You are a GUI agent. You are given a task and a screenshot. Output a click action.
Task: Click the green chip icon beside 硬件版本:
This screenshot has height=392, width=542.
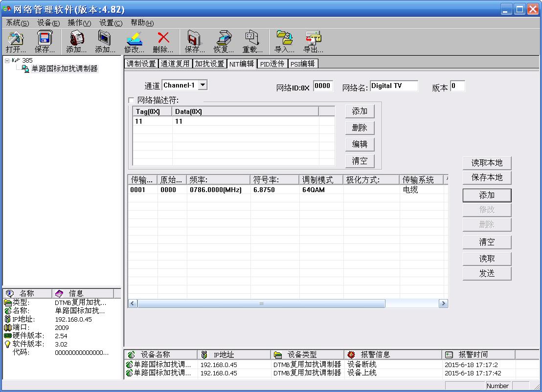click(8, 336)
